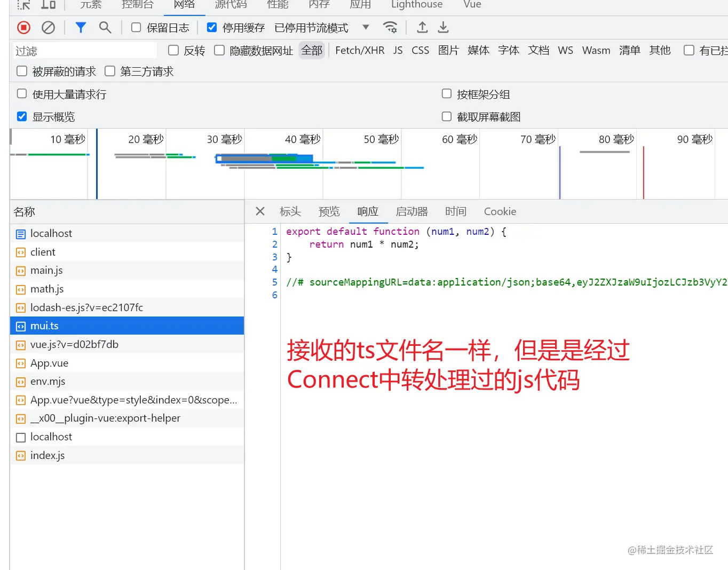Toggle the filter funnel icon
This screenshot has height=570, width=728.
click(81, 27)
